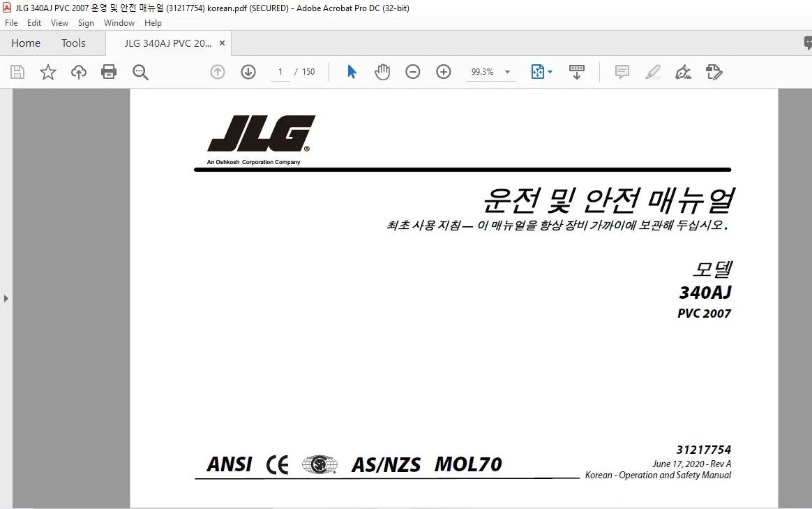Close the JLG 340AJ document tab
Image resolution: width=812 pixels, height=509 pixels.
pyautogui.click(x=222, y=43)
